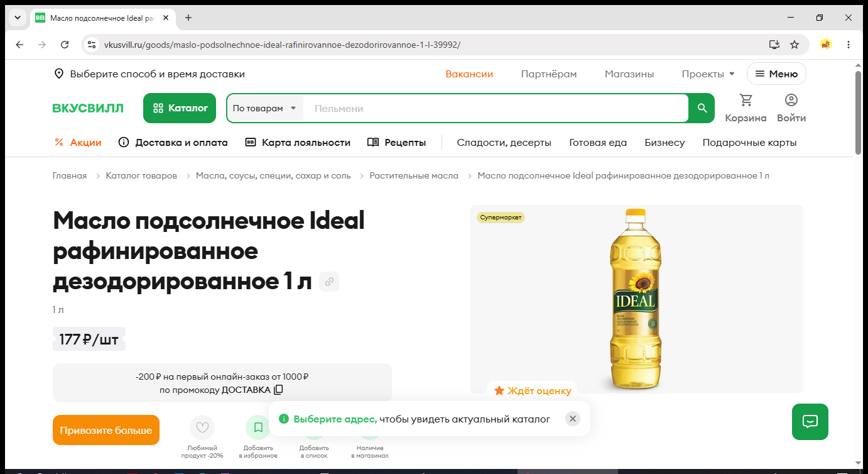Focus the Пельмени search field

(496, 108)
